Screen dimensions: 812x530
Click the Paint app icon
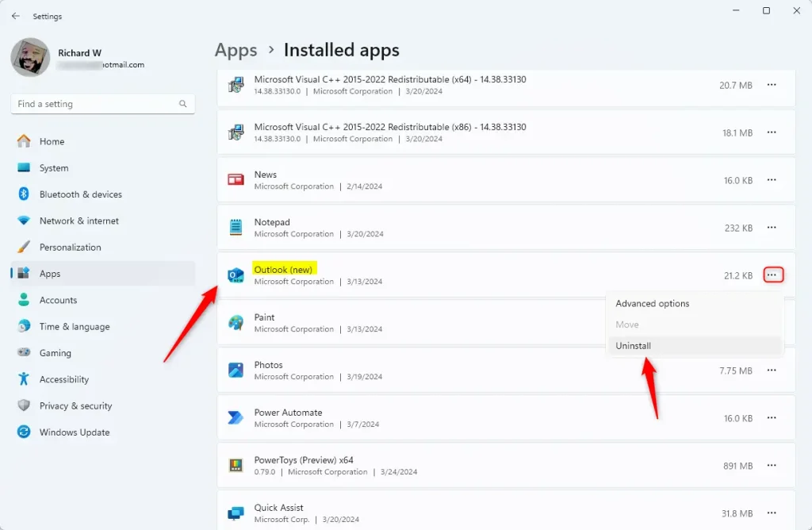click(236, 323)
